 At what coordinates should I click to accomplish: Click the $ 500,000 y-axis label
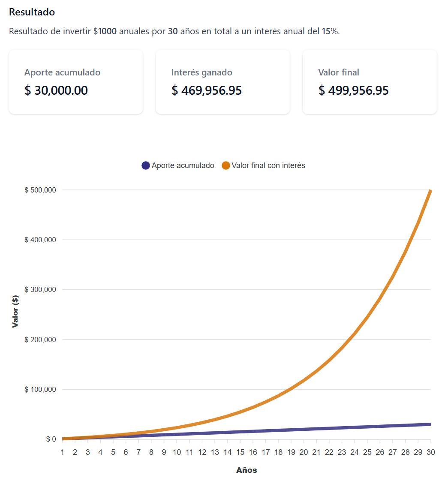[x=40, y=190]
